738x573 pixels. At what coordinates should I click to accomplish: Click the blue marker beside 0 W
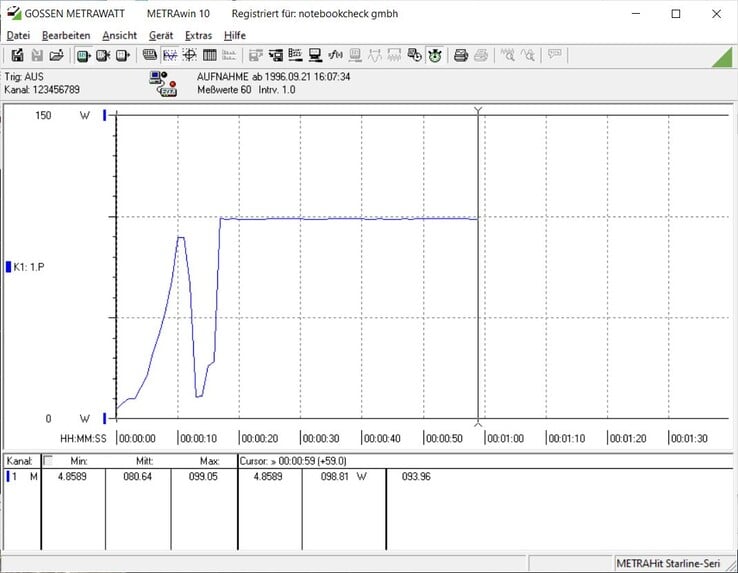tap(104, 418)
